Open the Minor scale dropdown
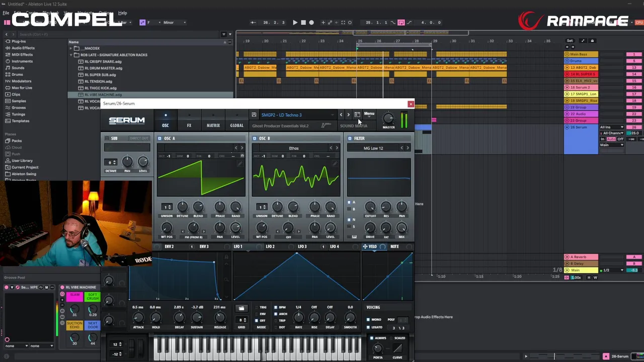 pos(174,22)
